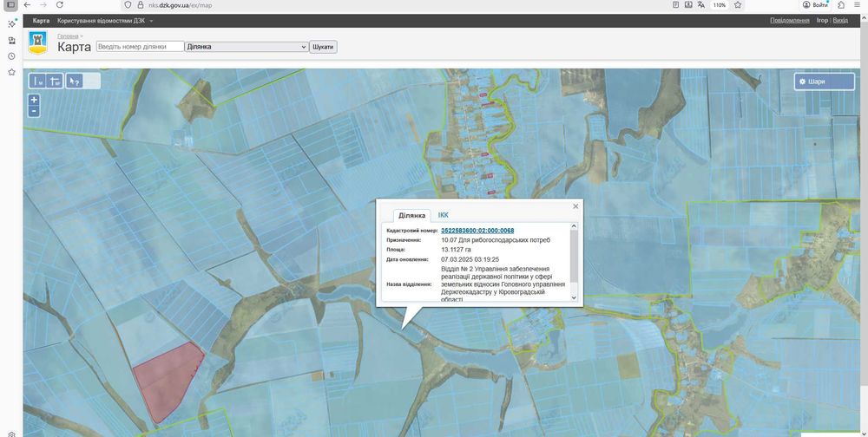Image resolution: width=868 pixels, height=437 pixels.
Task: Click the 13.1127 га area value
Action: pos(457,250)
